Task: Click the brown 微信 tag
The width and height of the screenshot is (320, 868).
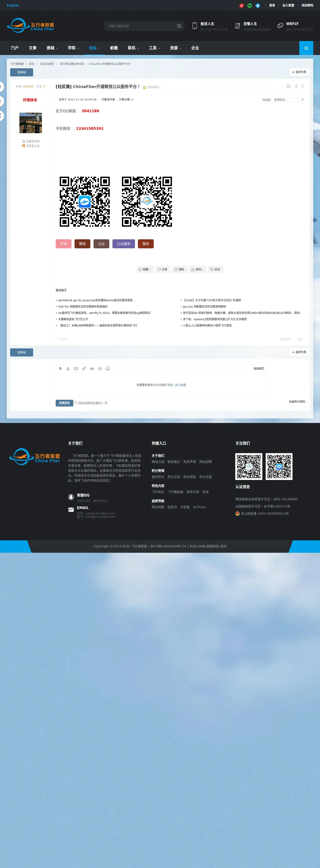Action: 82,244
